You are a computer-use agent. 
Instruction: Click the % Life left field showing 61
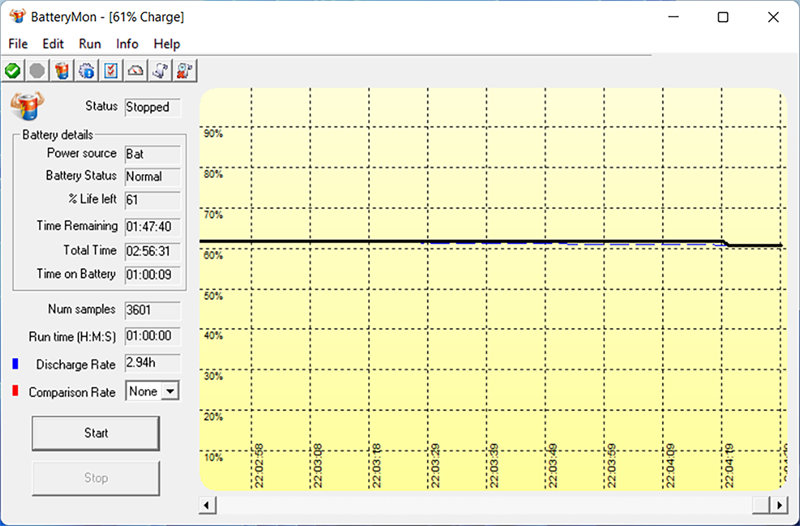tap(153, 200)
